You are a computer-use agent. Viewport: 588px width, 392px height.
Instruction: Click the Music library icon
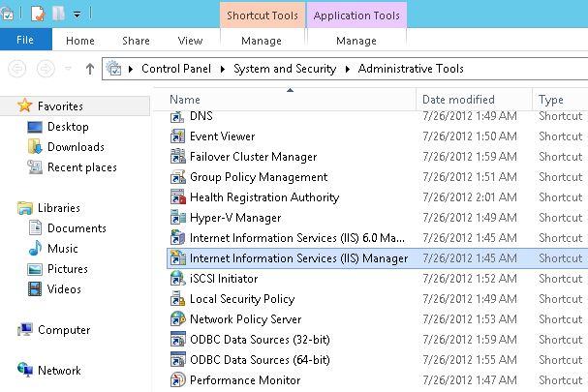pyautogui.click(x=35, y=248)
